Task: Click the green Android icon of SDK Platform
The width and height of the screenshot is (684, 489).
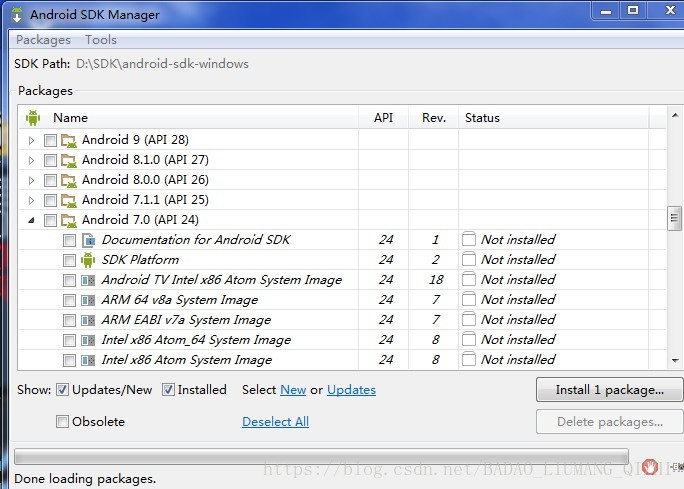Action: pos(88,260)
